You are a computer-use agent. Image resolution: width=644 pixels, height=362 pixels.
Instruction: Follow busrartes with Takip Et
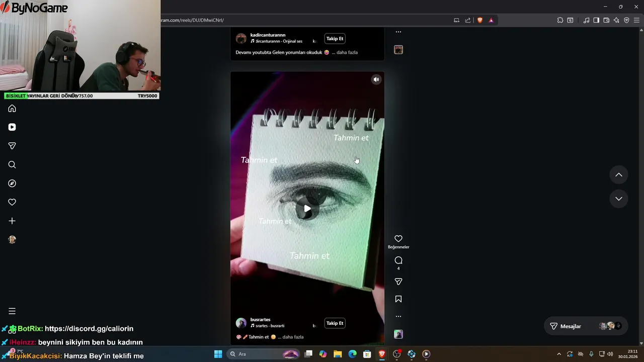click(x=335, y=323)
